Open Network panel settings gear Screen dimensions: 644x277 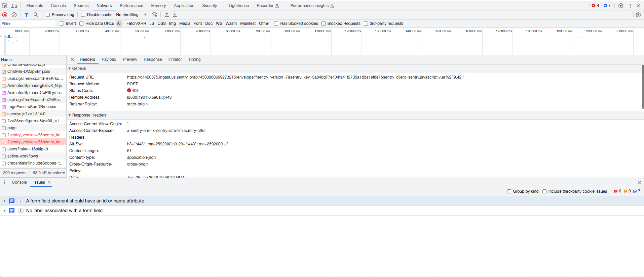point(638,15)
